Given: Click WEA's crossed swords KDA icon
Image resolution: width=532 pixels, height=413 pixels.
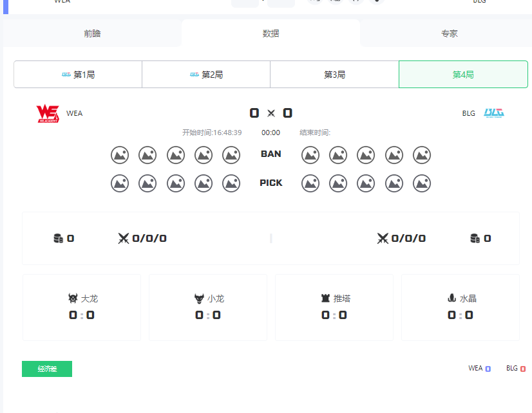Looking at the screenshot, I should coord(124,239).
